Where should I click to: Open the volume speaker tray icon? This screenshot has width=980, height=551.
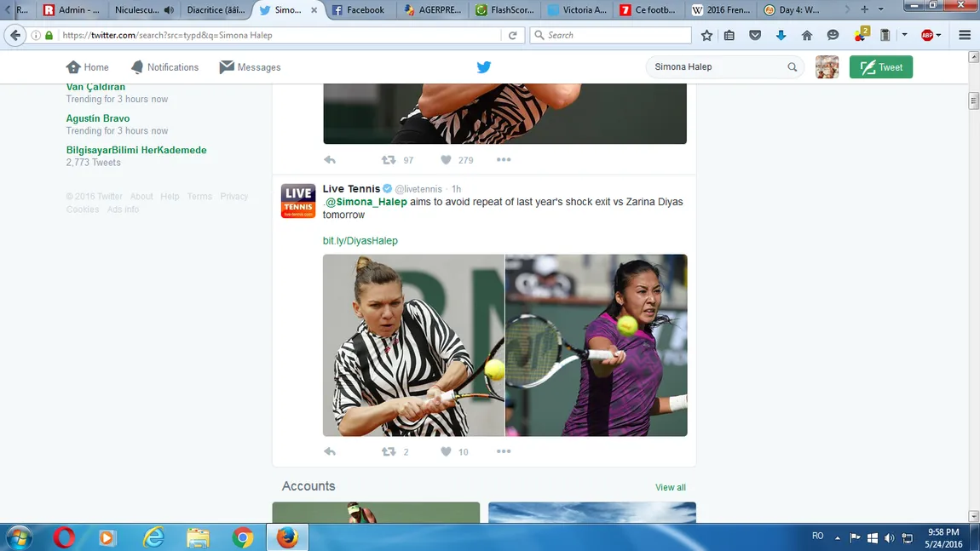tap(889, 538)
